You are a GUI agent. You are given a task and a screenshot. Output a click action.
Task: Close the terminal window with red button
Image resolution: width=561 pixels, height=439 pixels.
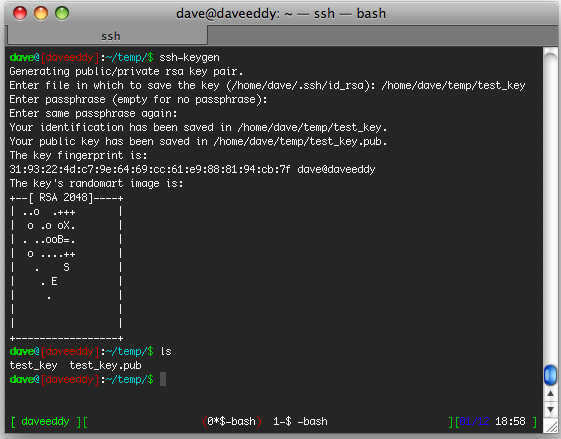20,14
